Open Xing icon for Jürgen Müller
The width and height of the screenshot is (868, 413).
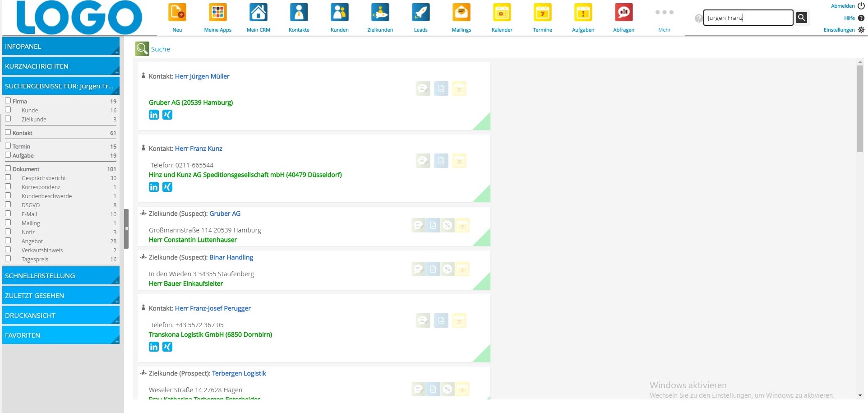[x=167, y=115]
